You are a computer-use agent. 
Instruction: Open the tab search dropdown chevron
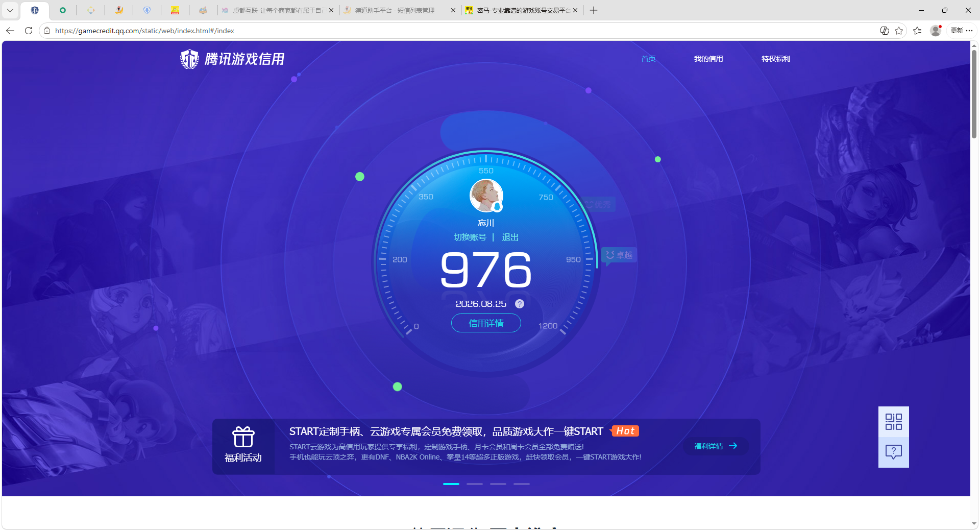point(10,10)
